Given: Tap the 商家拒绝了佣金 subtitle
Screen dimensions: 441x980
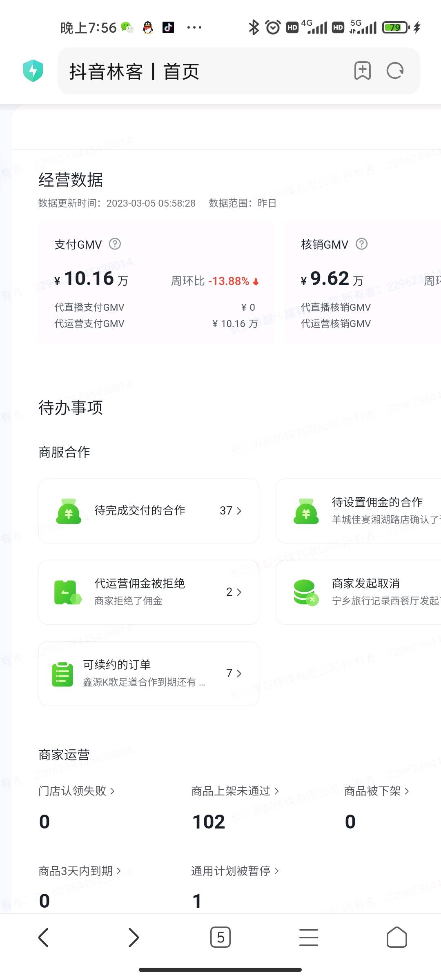Looking at the screenshot, I should coord(128,601).
